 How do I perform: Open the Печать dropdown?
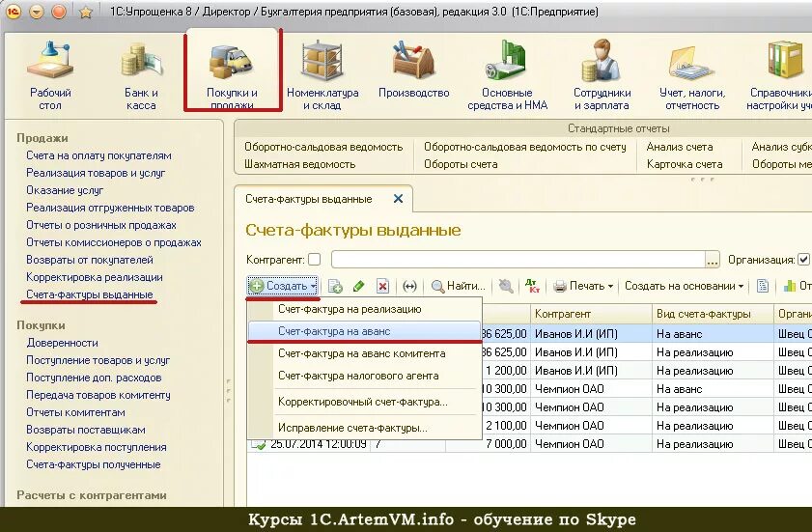click(583, 286)
